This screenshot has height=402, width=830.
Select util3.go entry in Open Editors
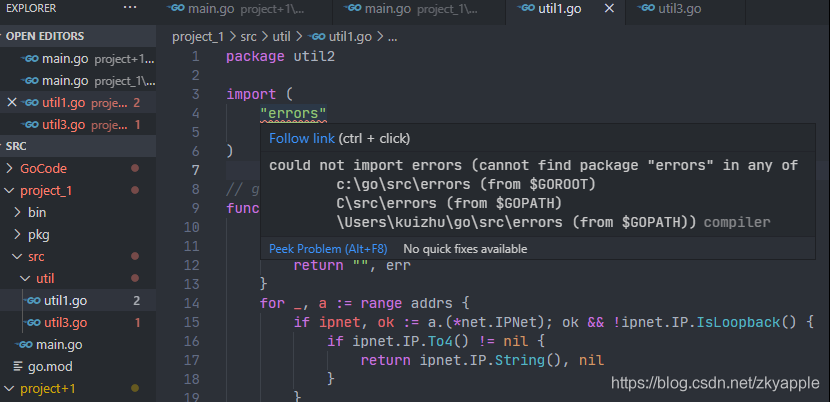[78, 125]
